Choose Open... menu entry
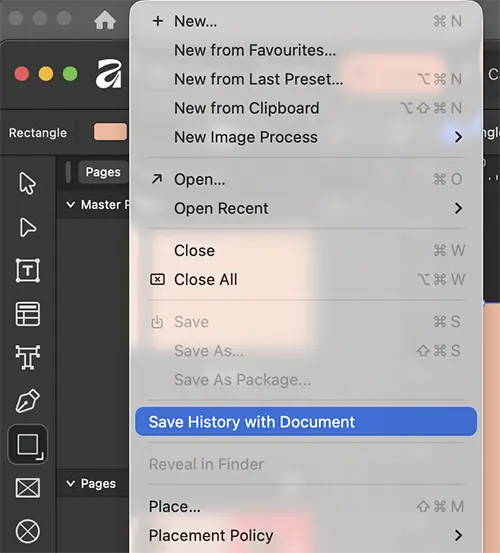The image size is (500, 553). [x=306, y=180]
